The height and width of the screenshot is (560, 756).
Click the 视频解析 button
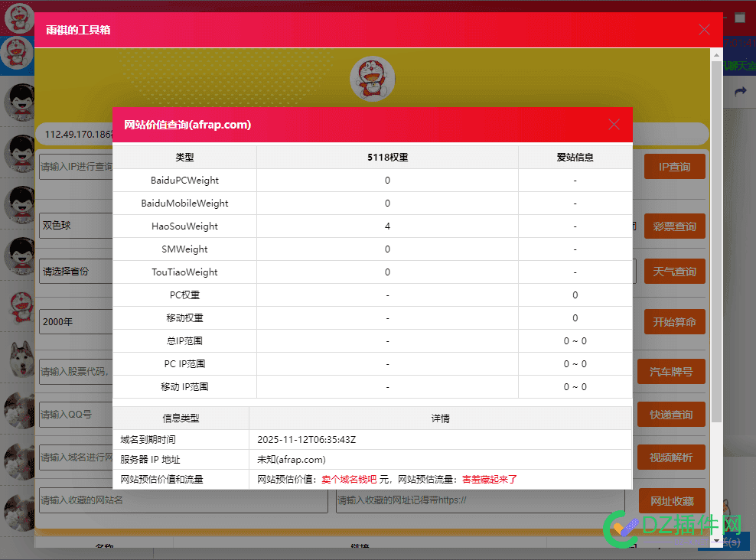671,457
